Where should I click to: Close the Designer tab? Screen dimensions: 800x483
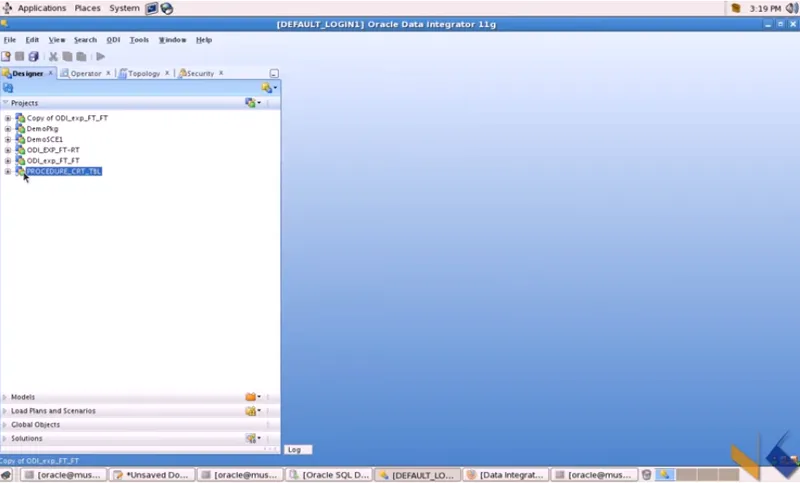pos(51,73)
